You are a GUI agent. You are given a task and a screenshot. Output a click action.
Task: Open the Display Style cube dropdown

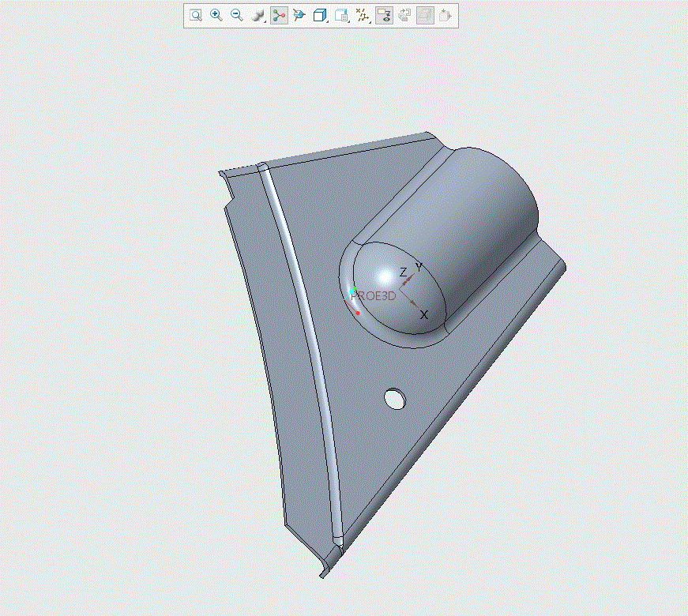(321, 16)
